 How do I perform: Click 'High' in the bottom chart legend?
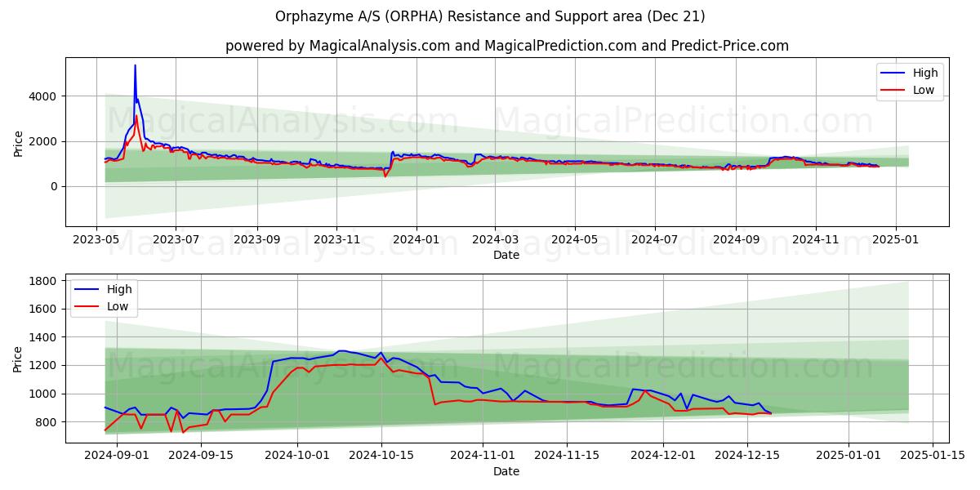point(120,290)
